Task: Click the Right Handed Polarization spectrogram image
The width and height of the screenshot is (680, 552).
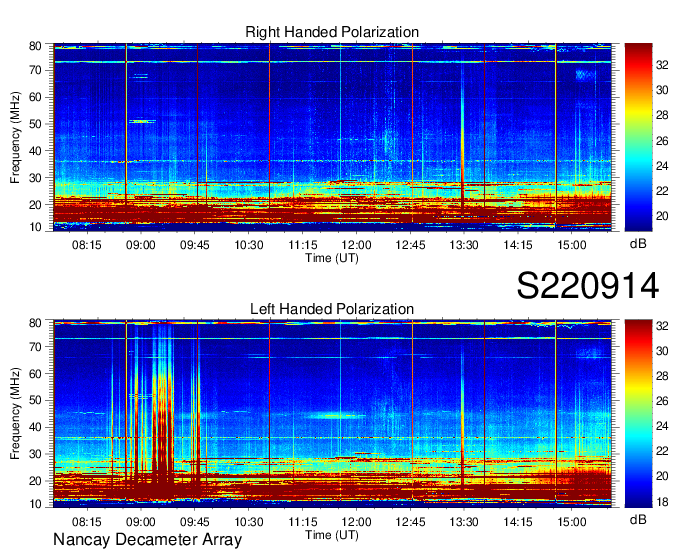Action: [332, 137]
